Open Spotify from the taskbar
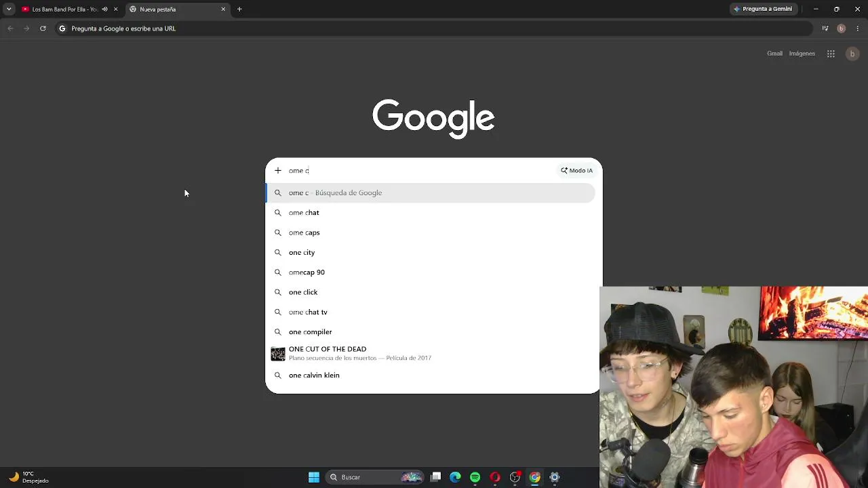Image resolution: width=868 pixels, height=488 pixels. [x=475, y=477]
